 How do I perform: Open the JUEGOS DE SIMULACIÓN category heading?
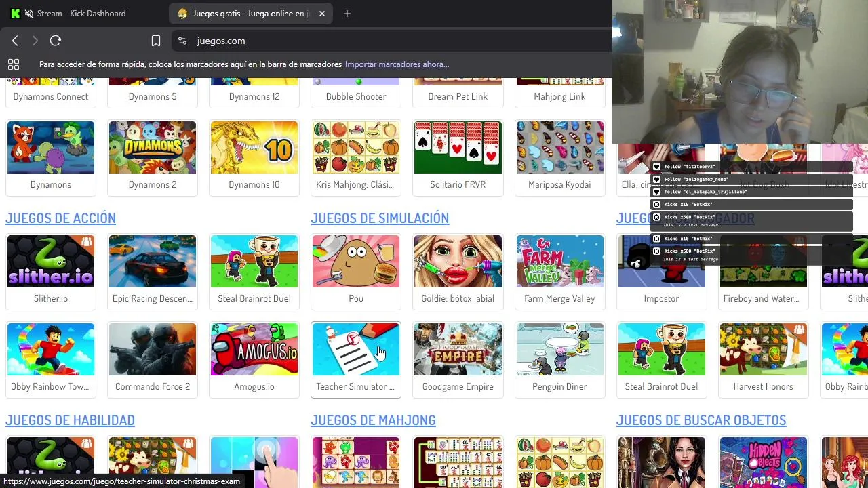(x=380, y=218)
